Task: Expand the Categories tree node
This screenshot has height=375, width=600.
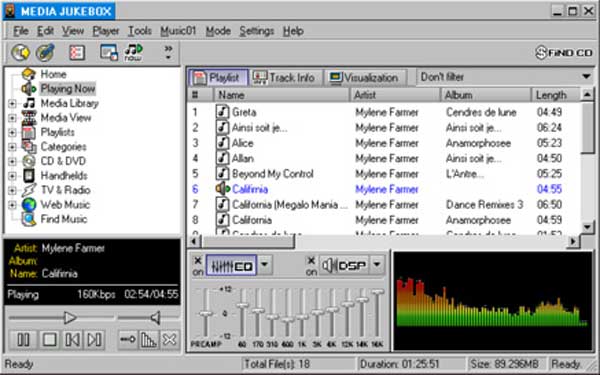Action: click(12, 147)
